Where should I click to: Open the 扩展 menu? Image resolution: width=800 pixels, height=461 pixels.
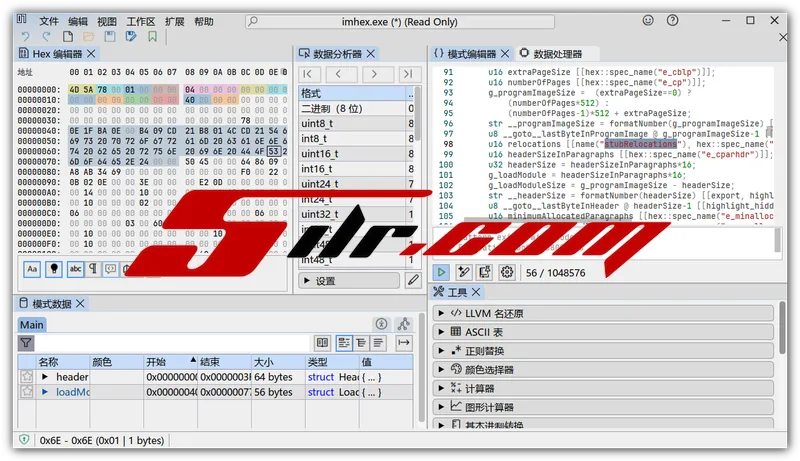pyautogui.click(x=174, y=21)
